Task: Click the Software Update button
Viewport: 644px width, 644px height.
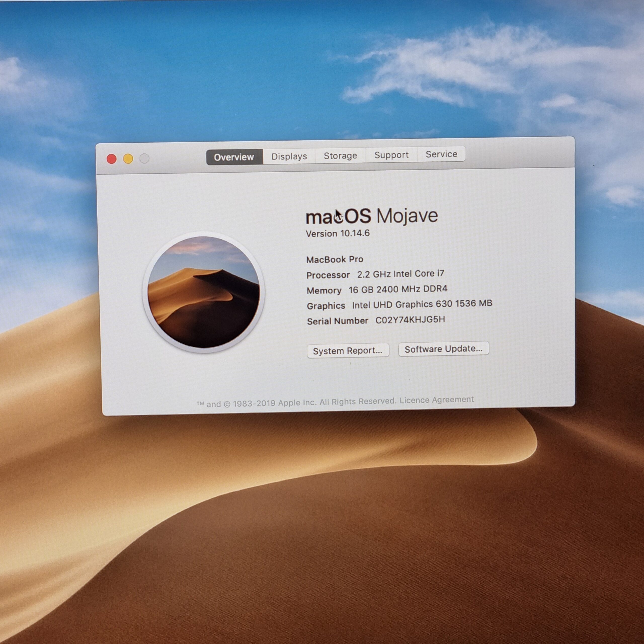Action: pyautogui.click(x=443, y=349)
